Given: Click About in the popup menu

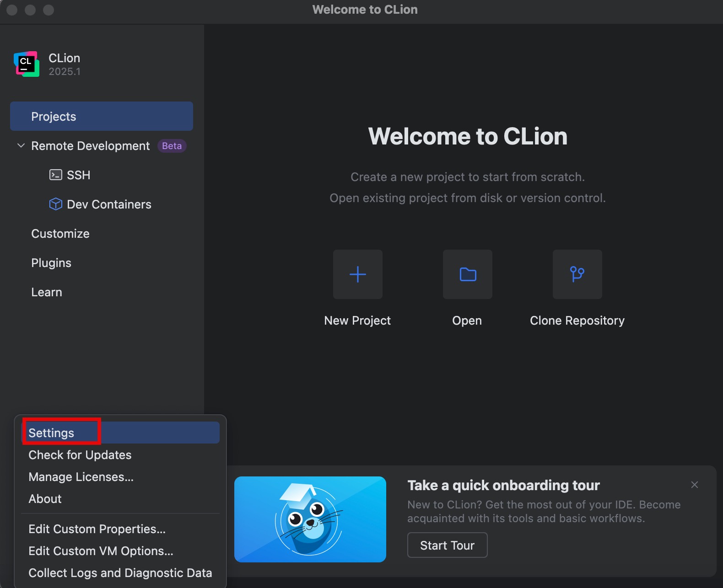Looking at the screenshot, I should [x=45, y=499].
